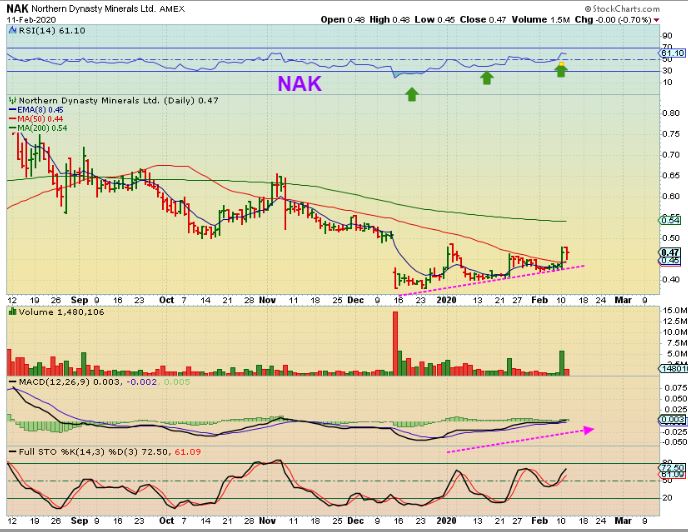Click the red down-triangle change indicator
Viewport: 688px width, 532px height.
656,20
